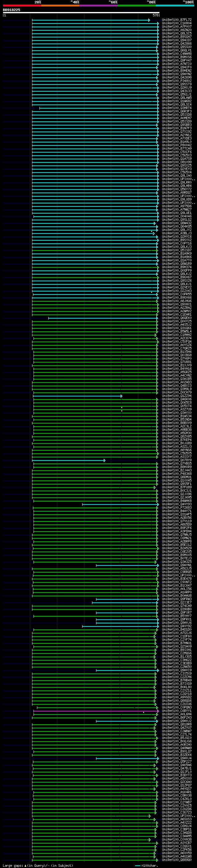Select the UniRef100_P48368 label
This screenshot has height=868, width=197.
point(177,474)
